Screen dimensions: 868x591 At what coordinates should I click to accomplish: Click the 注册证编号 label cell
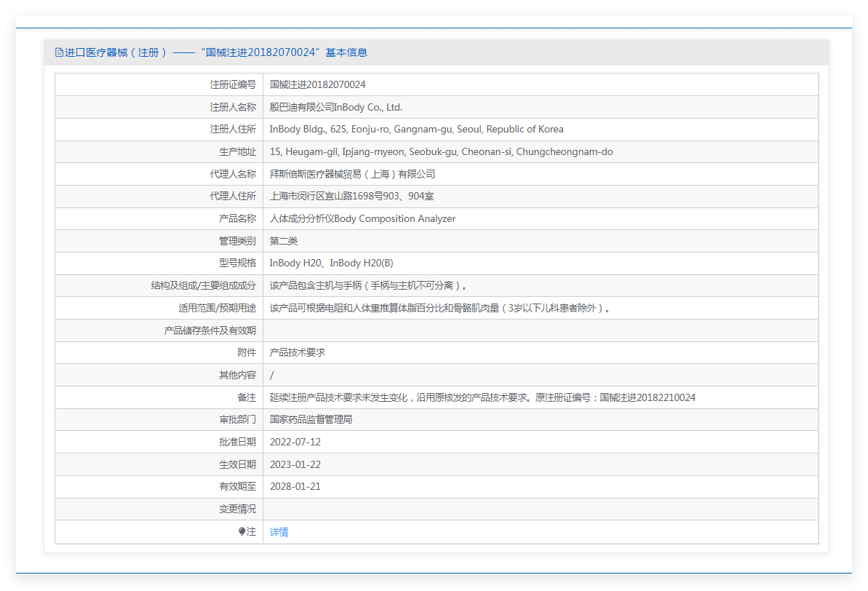pos(233,84)
